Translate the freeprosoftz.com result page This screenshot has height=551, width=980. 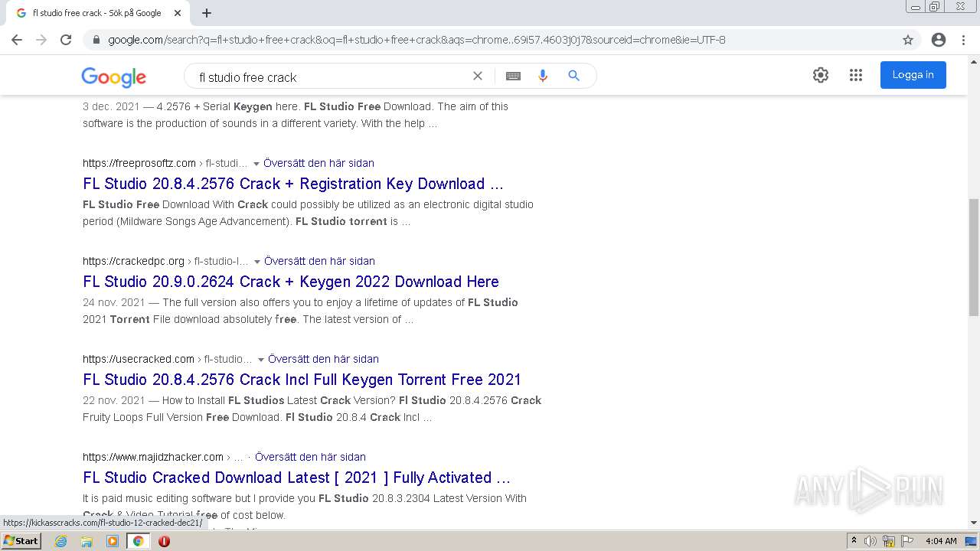pos(318,163)
